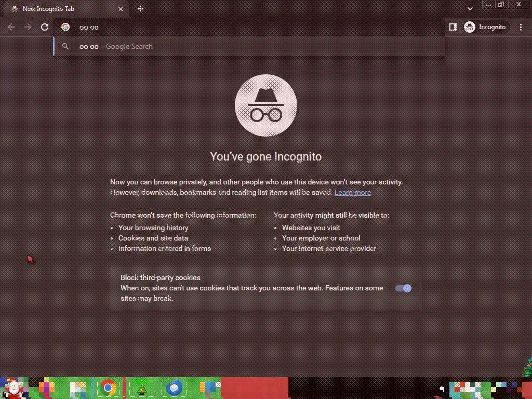Image resolution: width=532 pixels, height=399 pixels.
Task: Click the Christmas tree taskbar icon
Action: 141,388
